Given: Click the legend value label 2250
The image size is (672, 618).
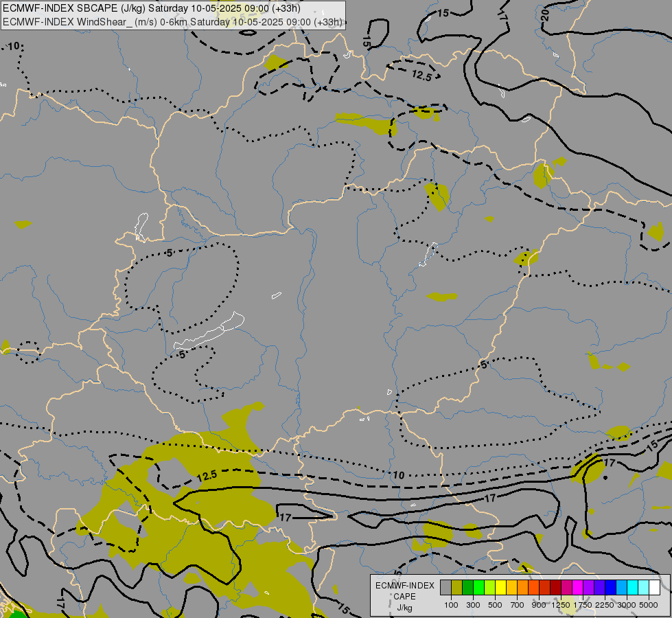Looking at the screenshot, I should [x=605, y=605].
